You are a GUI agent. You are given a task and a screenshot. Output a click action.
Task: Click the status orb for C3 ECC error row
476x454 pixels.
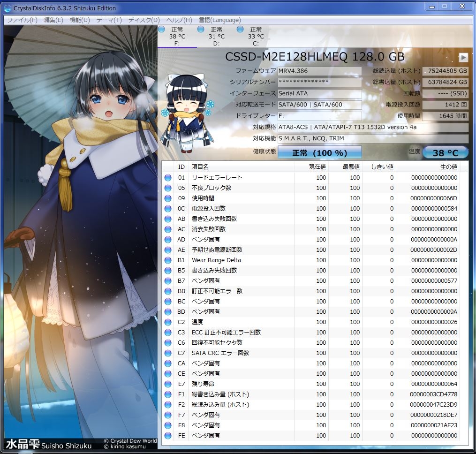pos(168,333)
